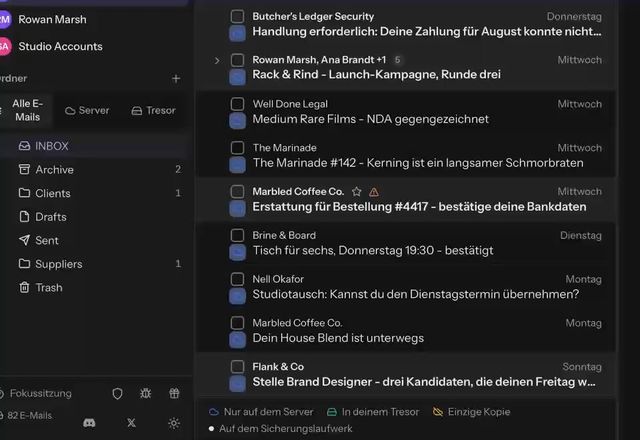Open the Discord icon link
Screen dimensions: 640x440
pyautogui.click(x=89, y=423)
